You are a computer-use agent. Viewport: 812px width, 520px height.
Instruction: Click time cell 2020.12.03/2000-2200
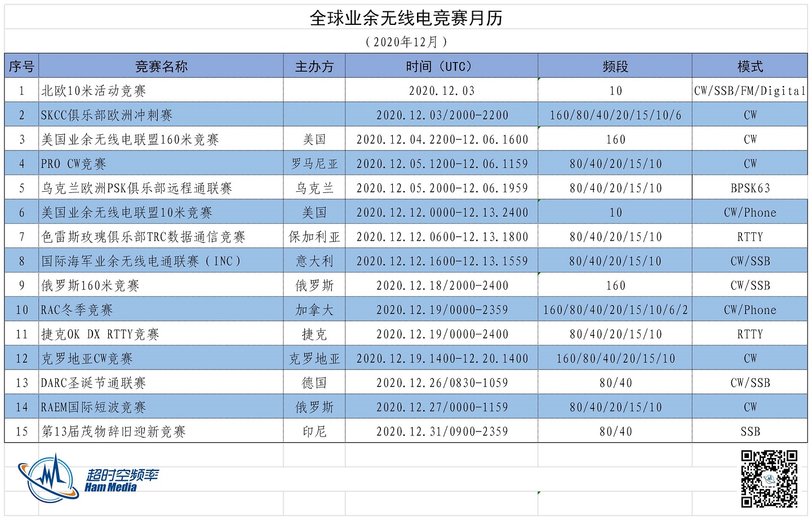(x=442, y=115)
